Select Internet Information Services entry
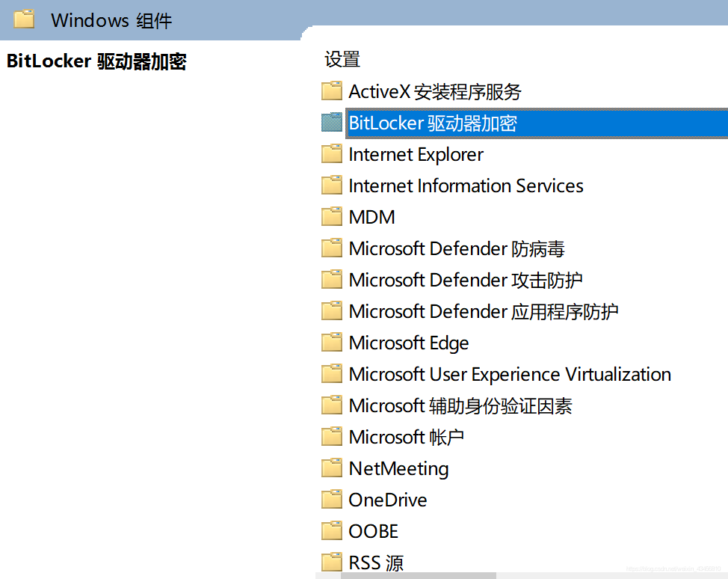728x579 pixels. coord(466,186)
